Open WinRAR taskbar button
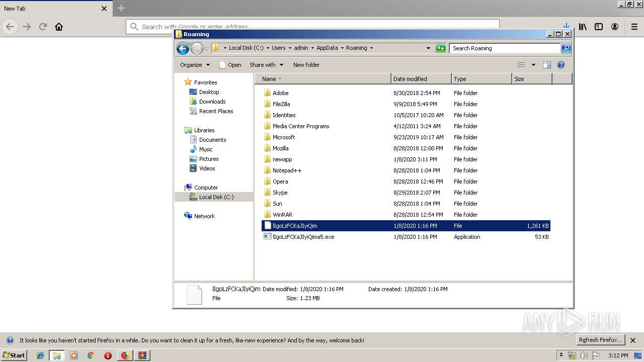This screenshot has height=362, width=644. 142,355
